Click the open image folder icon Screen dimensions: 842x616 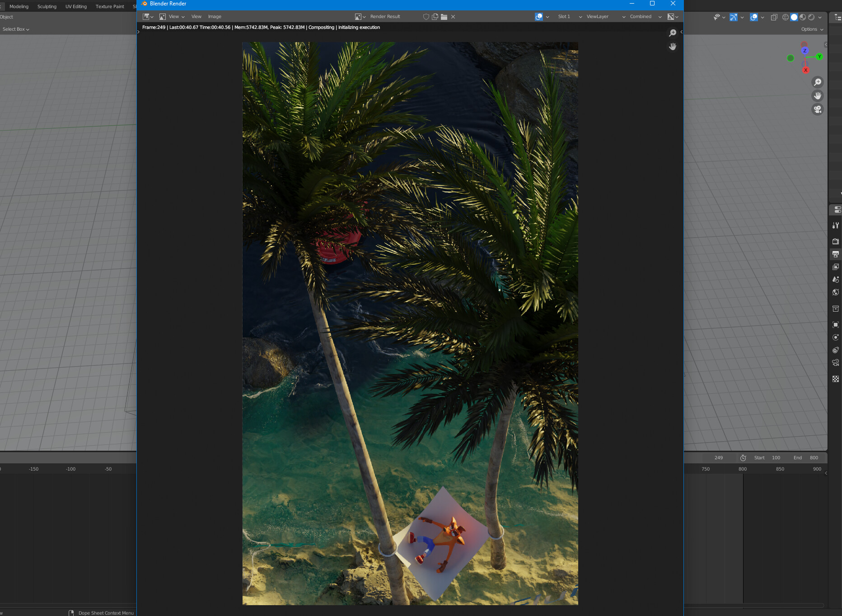click(444, 16)
